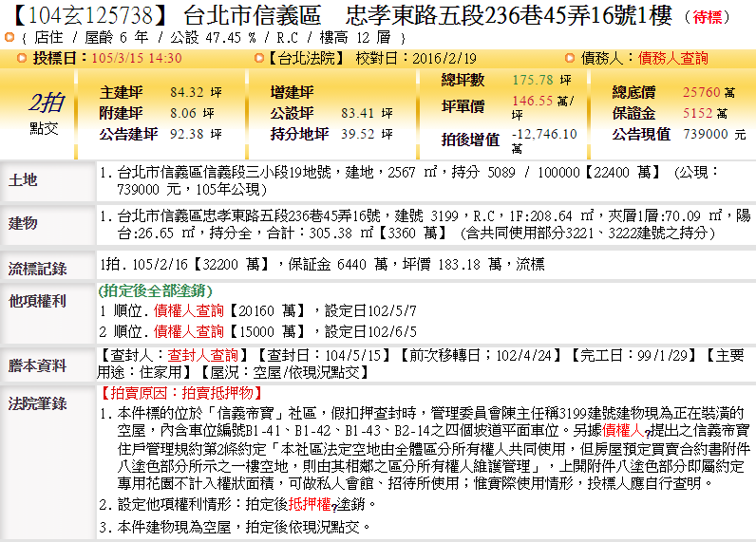Click the 待標 status label
Screen dimensions: 756x542
click(x=708, y=17)
